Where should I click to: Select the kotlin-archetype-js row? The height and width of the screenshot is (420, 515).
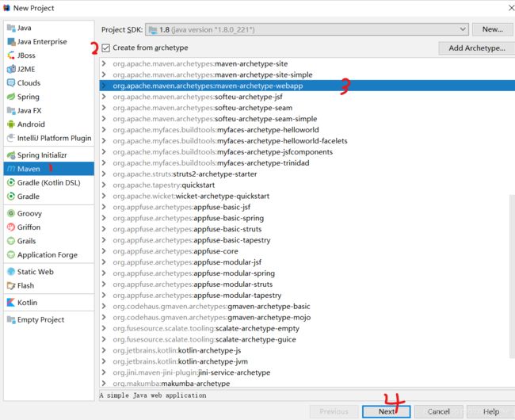coord(307,350)
